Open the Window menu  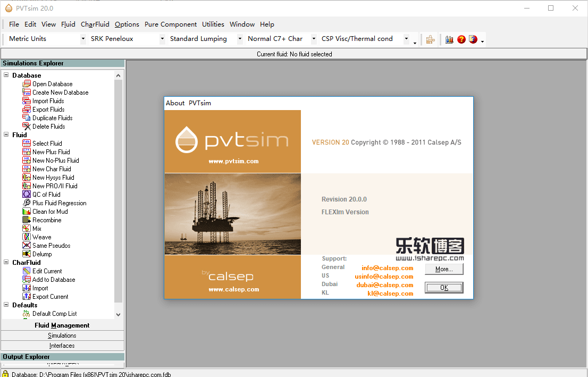pyautogui.click(x=242, y=24)
